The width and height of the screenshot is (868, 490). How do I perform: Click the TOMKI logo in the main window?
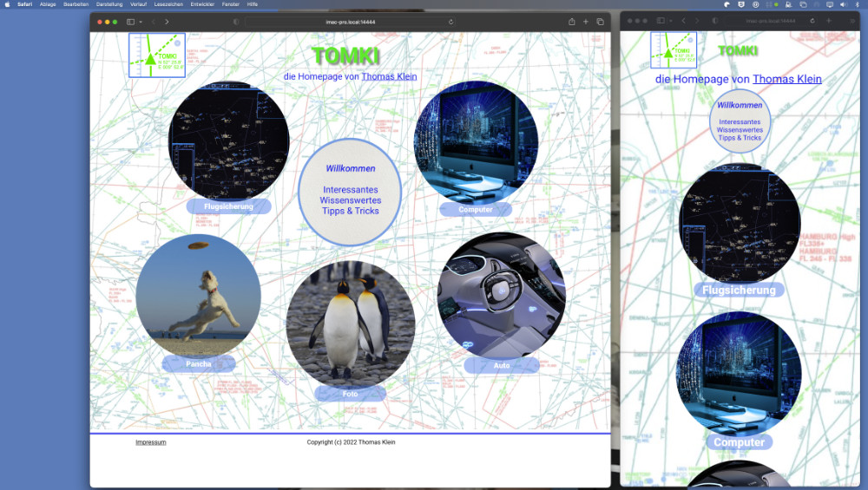(156, 55)
